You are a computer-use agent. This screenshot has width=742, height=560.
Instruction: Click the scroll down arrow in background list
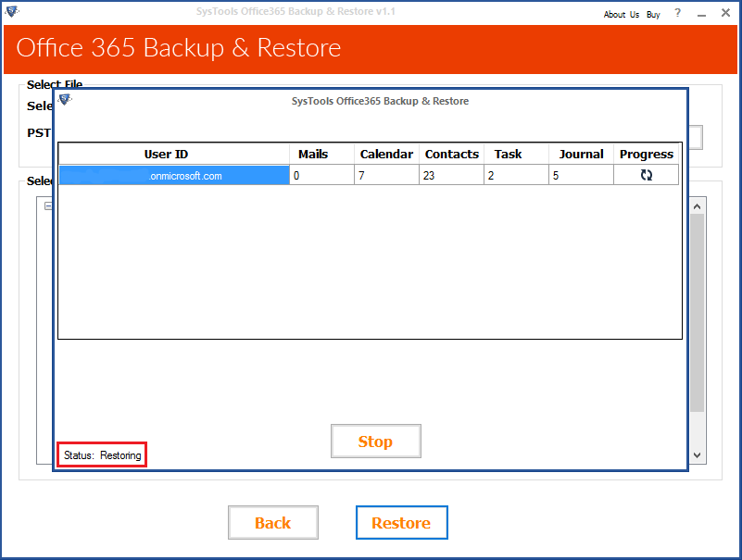697,455
